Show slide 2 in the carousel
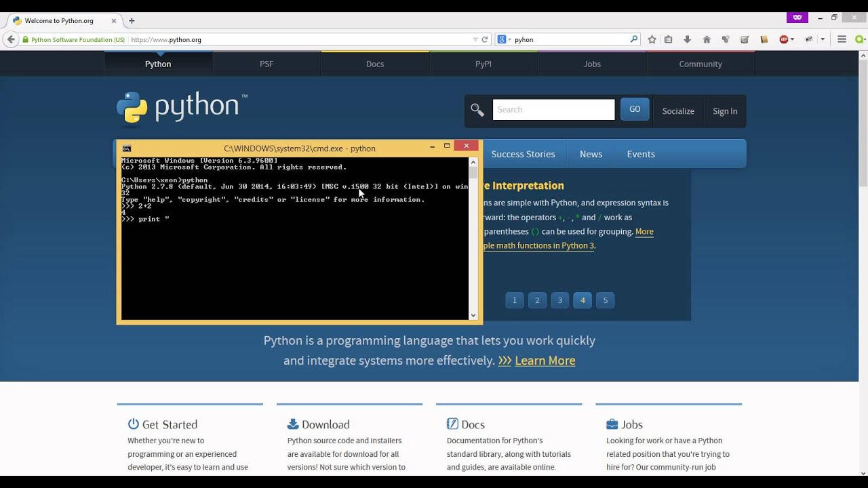 click(x=537, y=300)
